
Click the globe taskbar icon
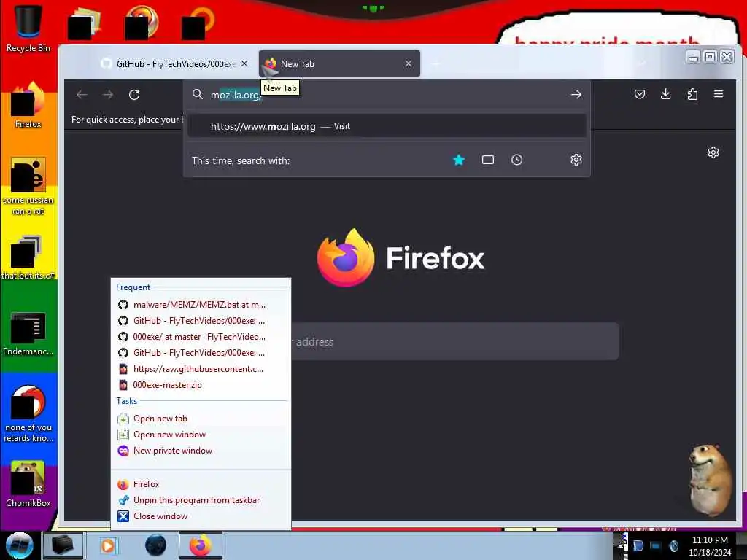155,545
